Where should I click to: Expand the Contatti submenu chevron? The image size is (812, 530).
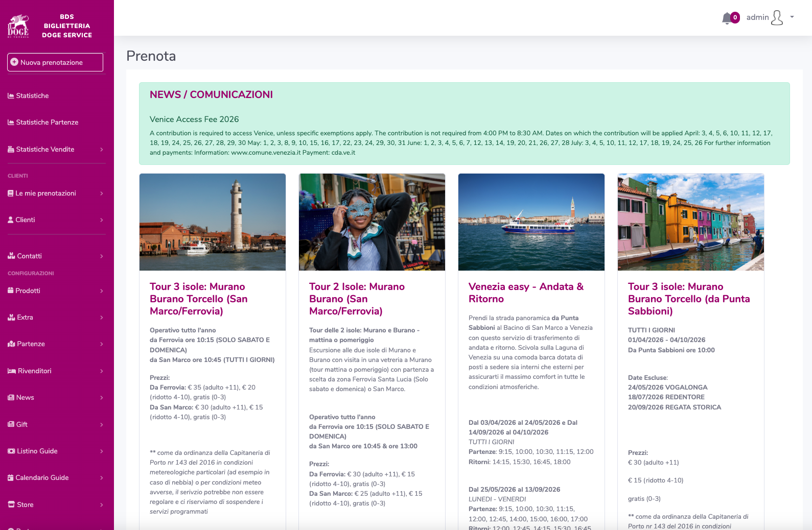102,256
